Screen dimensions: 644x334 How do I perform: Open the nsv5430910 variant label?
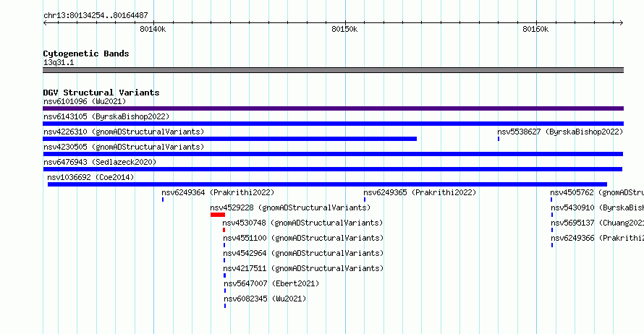tap(597, 207)
